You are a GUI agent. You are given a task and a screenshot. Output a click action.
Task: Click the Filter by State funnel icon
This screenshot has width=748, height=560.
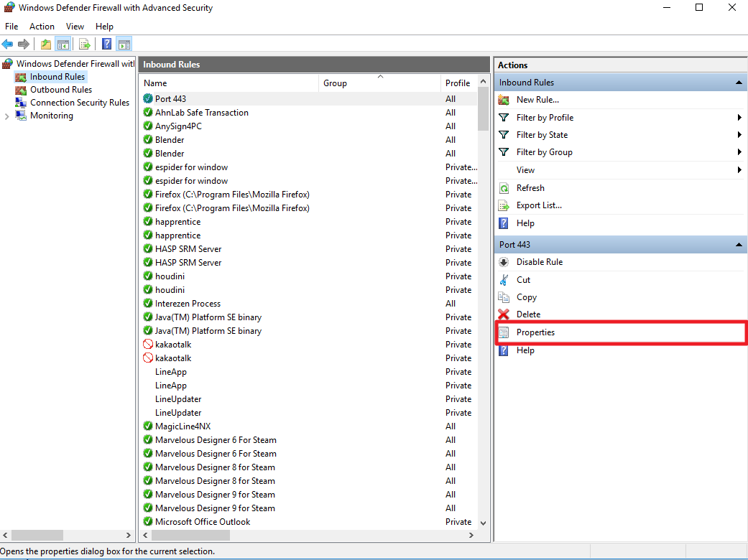[504, 135]
